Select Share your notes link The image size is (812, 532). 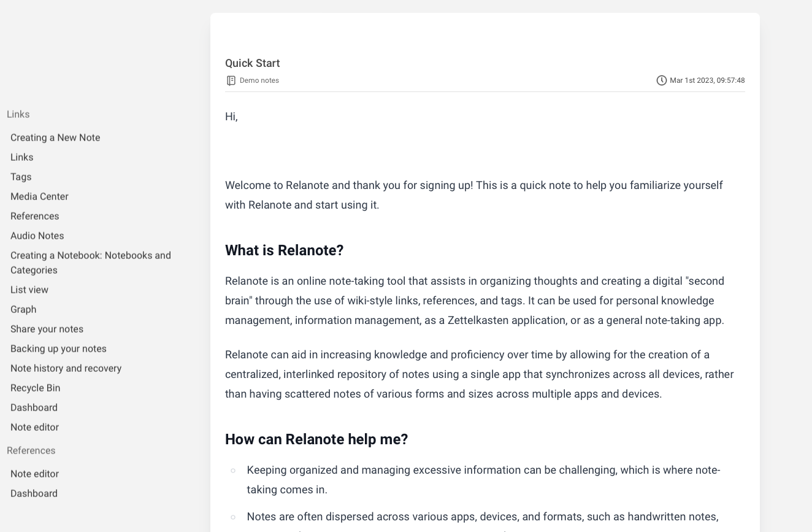tap(47, 329)
